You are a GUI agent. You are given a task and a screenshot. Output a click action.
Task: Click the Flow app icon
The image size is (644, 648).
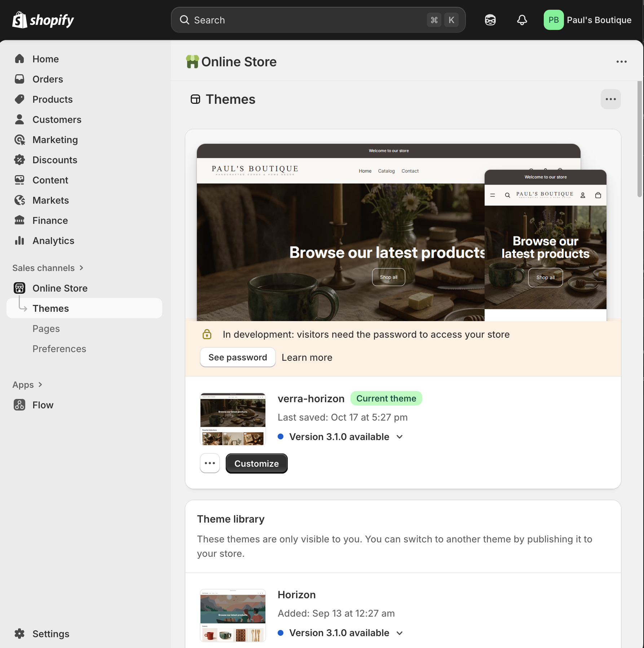tap(19, 405)
